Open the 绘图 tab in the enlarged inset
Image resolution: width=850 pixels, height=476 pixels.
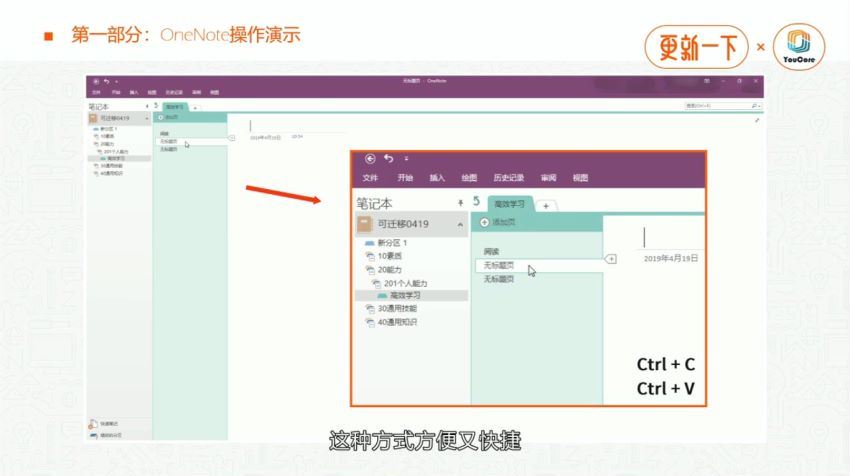(x=469, y=178)
